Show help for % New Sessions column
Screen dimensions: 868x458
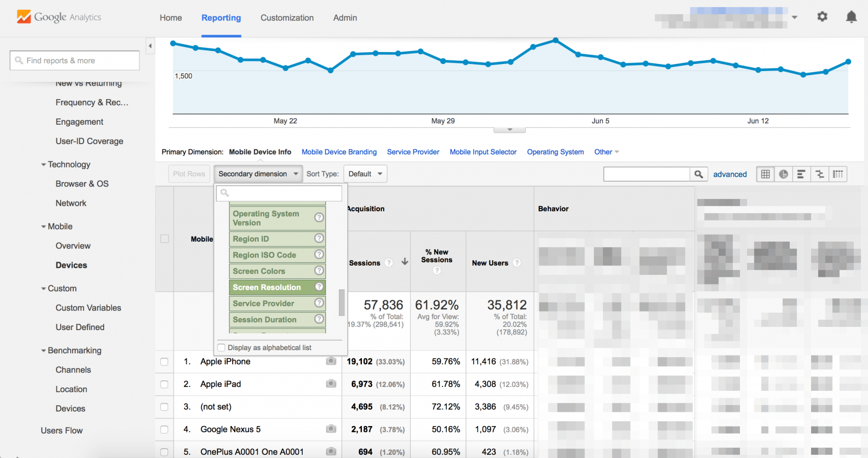(x=437, y=270)
